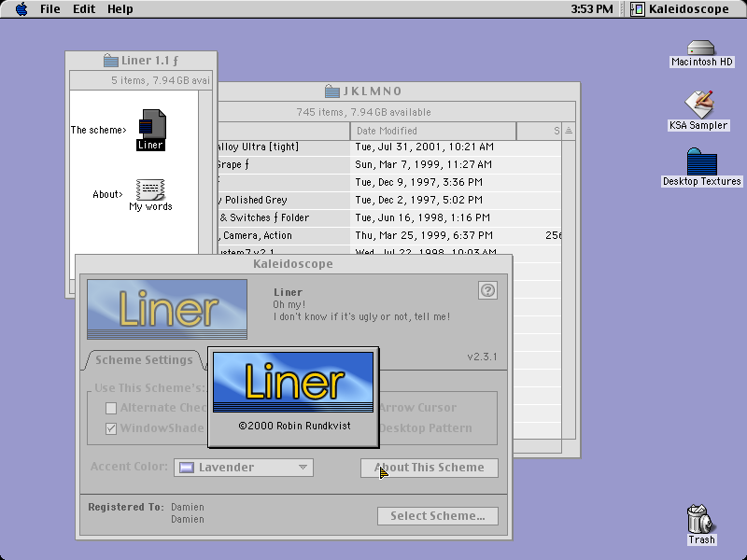Image resolution: width=747 pixels, height=560 pixels.
Task: Toggle the Arrow Cursor option
Action: tap(417, 408)
